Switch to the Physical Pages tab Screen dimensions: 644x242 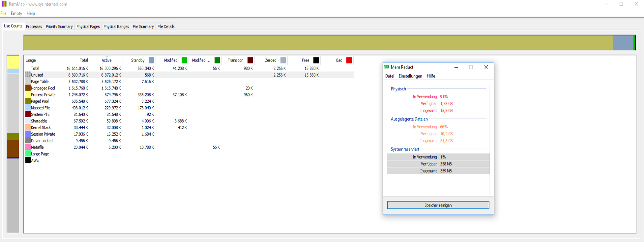click(x=88, y=27)
